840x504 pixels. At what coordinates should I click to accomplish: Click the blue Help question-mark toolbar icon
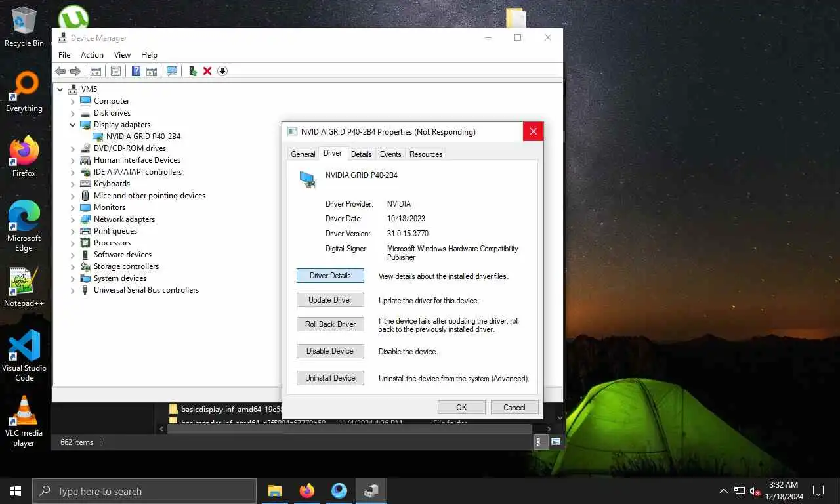click(136, 71)
